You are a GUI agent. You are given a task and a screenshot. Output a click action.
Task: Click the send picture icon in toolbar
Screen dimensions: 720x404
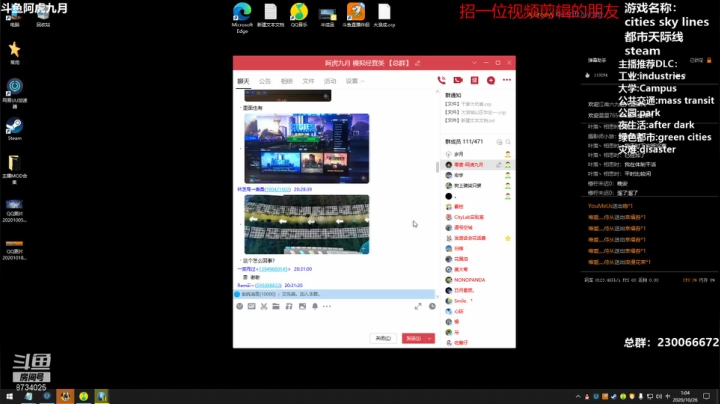point(302,306)
